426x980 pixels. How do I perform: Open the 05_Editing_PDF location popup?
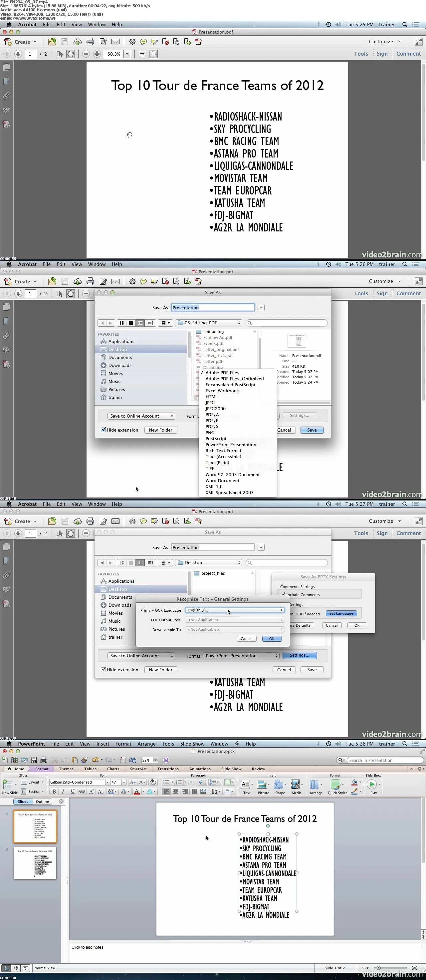[x=209, y=323]
